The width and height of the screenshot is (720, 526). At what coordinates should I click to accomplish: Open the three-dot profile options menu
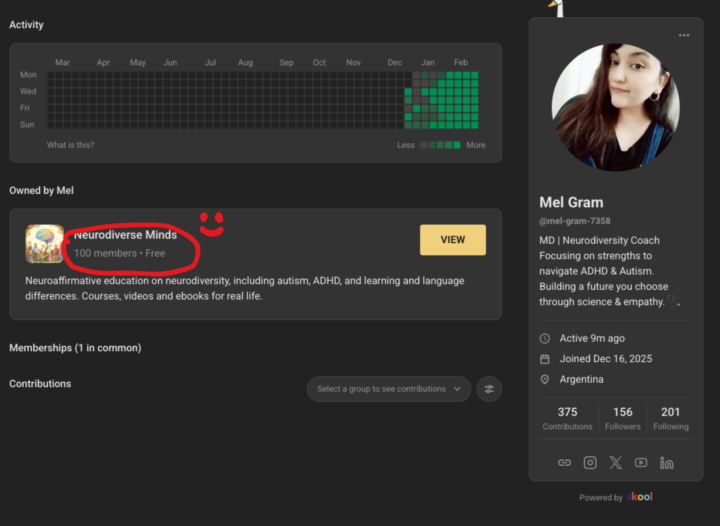pyautogui.click(x=684, y=35)
